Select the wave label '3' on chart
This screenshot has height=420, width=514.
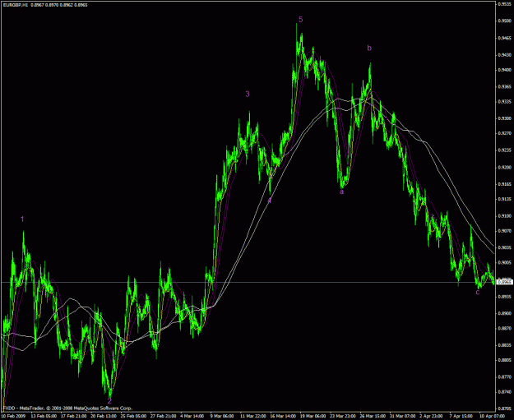[x=248, y=94]
